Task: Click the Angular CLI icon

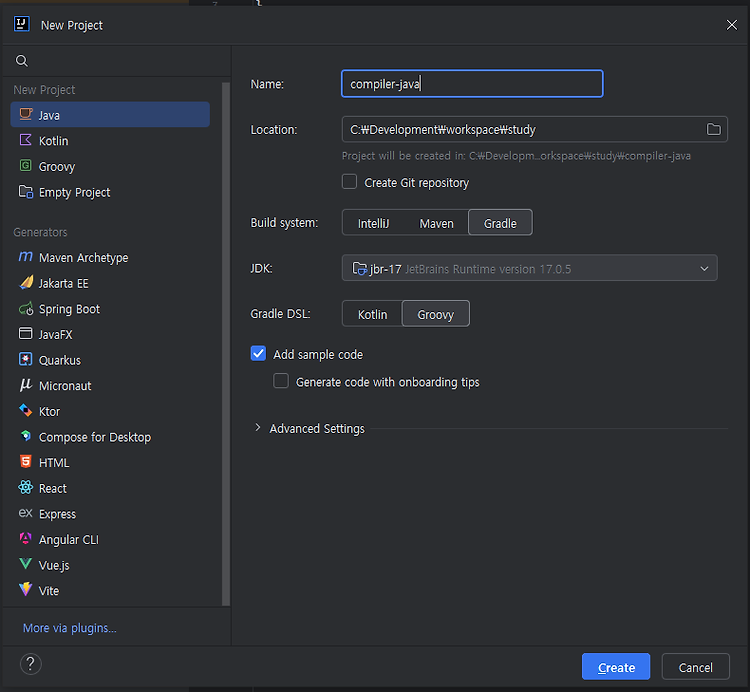Action: pos(25,538)
